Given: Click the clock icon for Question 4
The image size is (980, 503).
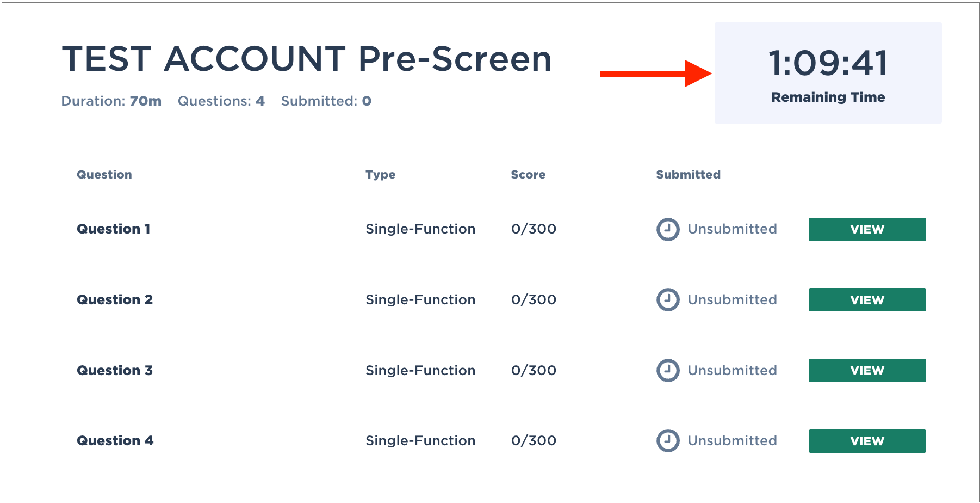Looking at the screenshot, I should pos(668,441).
